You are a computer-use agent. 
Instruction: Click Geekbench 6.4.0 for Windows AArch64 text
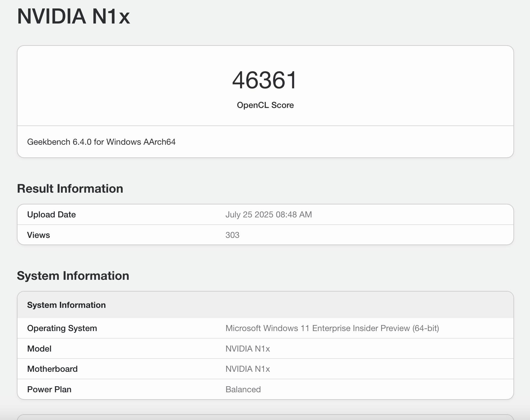101,142
